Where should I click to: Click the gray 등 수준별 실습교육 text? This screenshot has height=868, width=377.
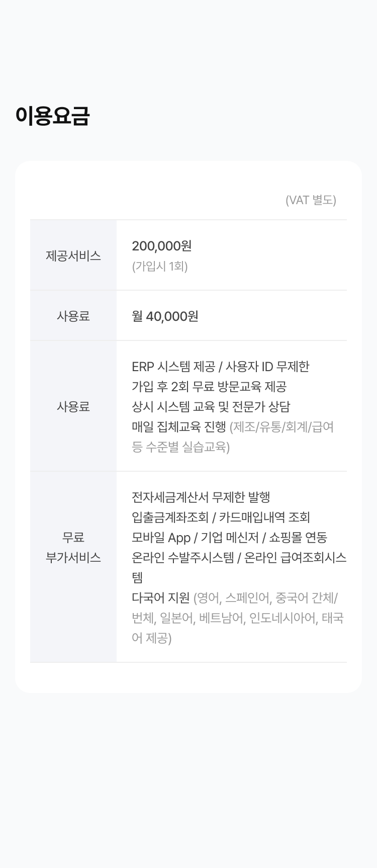pos(180,447)
